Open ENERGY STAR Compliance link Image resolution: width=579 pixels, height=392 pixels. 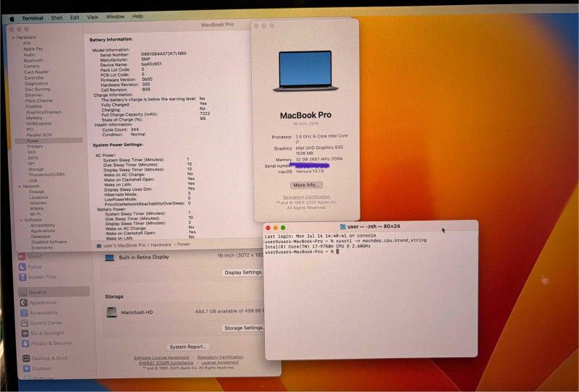pos(166,363)
